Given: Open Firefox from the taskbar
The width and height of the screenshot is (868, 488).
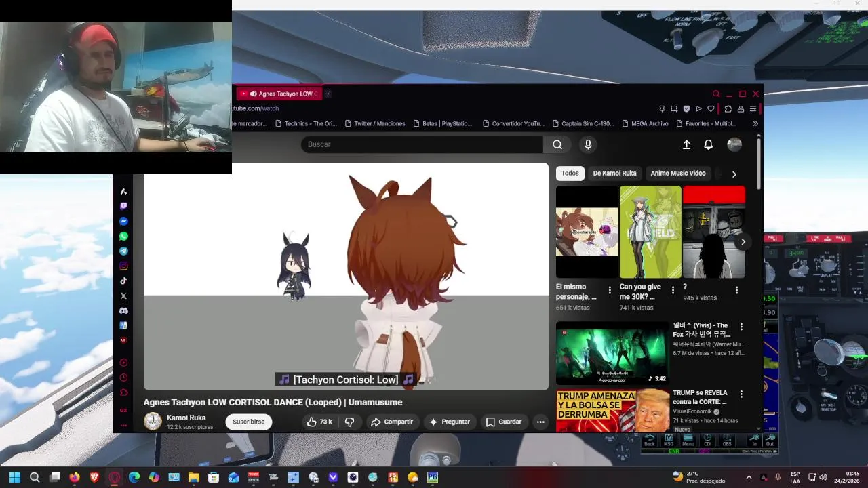Looking at the screenshot, I should [75, 477].
